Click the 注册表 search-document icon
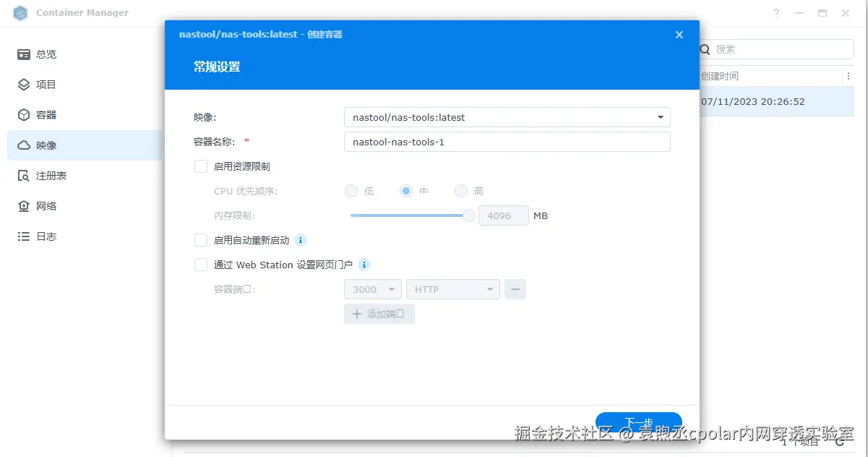 [24, 176]
